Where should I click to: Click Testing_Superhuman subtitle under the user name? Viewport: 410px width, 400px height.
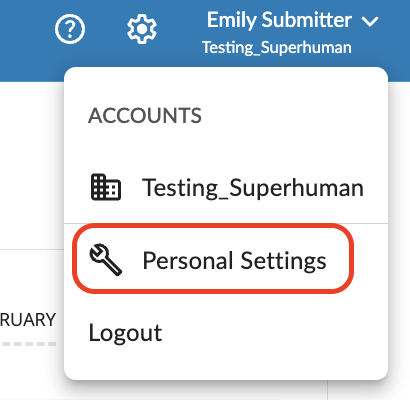pos(277,47)
